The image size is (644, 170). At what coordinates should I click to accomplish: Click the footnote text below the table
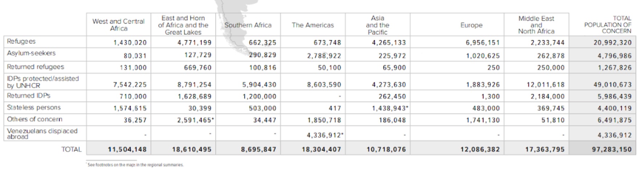(x=136, y=165)
